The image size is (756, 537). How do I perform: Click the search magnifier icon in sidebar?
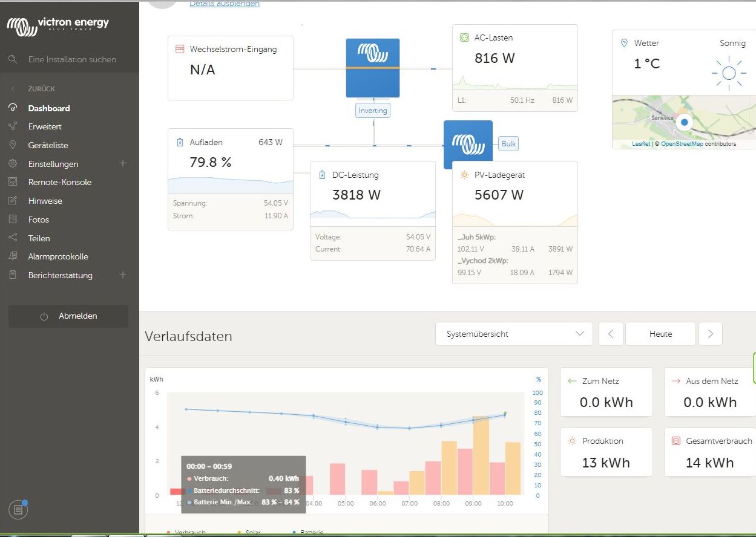13,59
